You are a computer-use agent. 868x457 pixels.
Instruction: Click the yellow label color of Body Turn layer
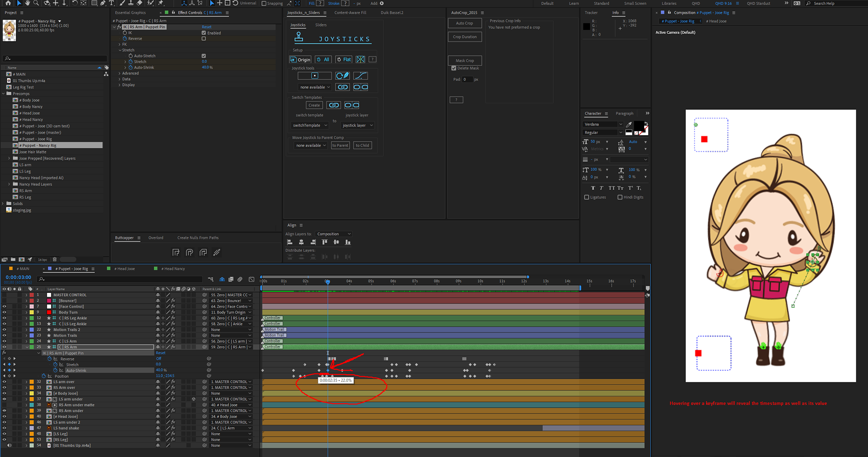click(x=32, y=312)
